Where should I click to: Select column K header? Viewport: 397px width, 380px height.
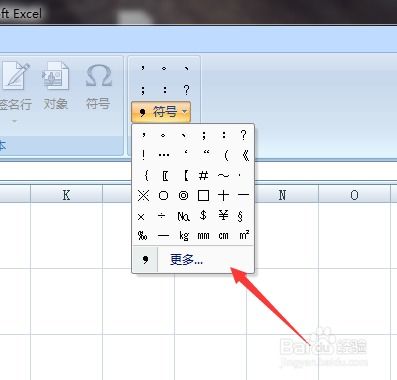[66, 195]
